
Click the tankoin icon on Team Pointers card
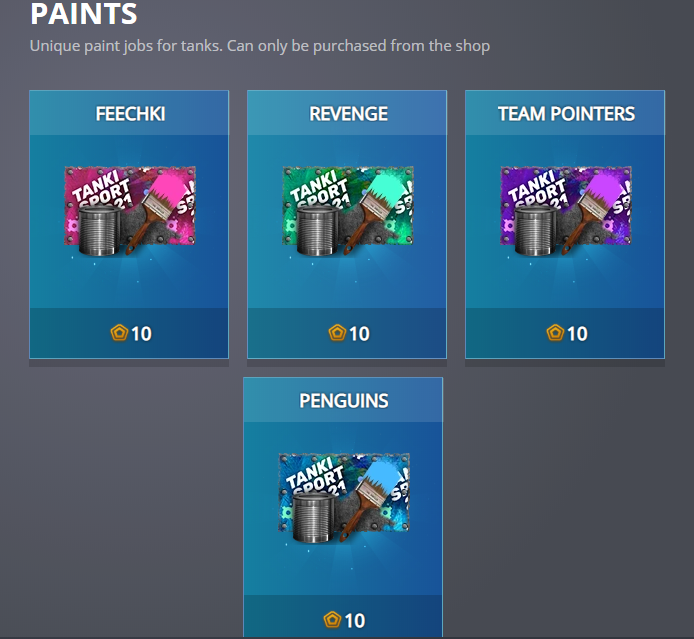(555, 333)
